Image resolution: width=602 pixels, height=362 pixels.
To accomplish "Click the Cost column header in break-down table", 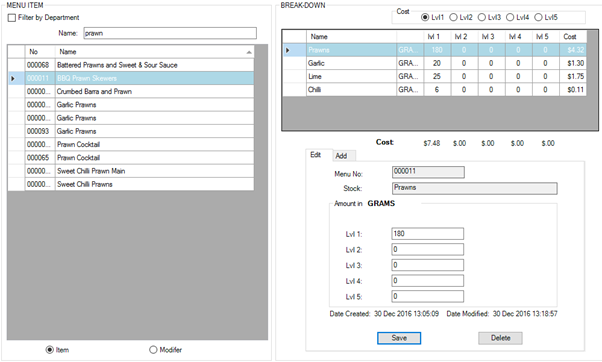I will 572,37.
